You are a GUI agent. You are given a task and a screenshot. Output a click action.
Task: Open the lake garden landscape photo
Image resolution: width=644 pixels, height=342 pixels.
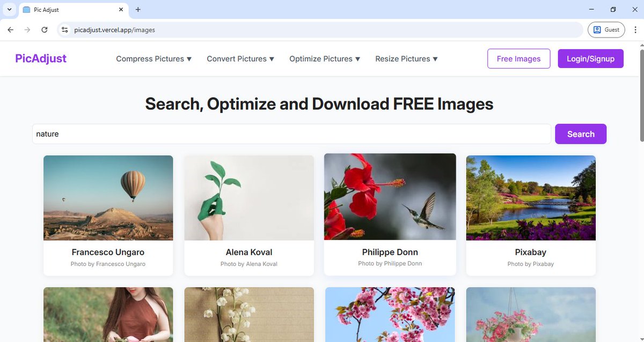[531, 198]
